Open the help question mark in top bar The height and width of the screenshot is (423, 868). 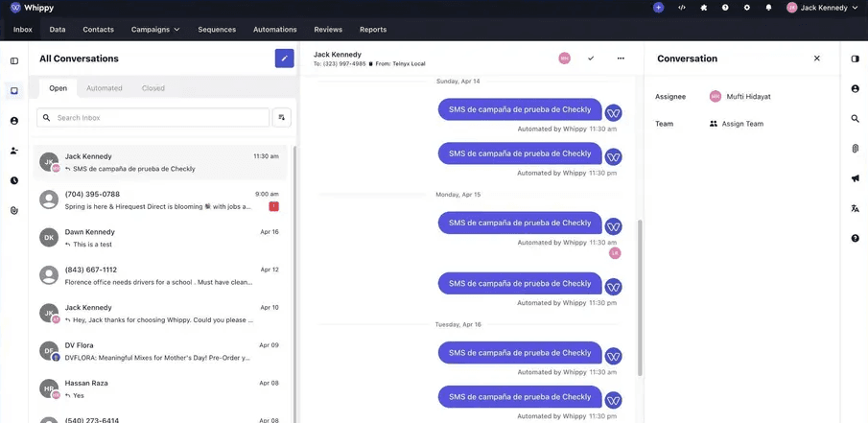click(725, 8)
